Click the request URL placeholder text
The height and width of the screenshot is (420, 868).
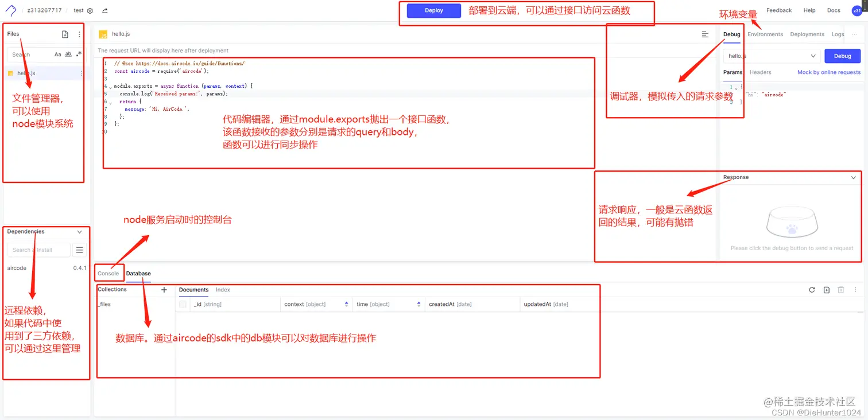(163, 50)
